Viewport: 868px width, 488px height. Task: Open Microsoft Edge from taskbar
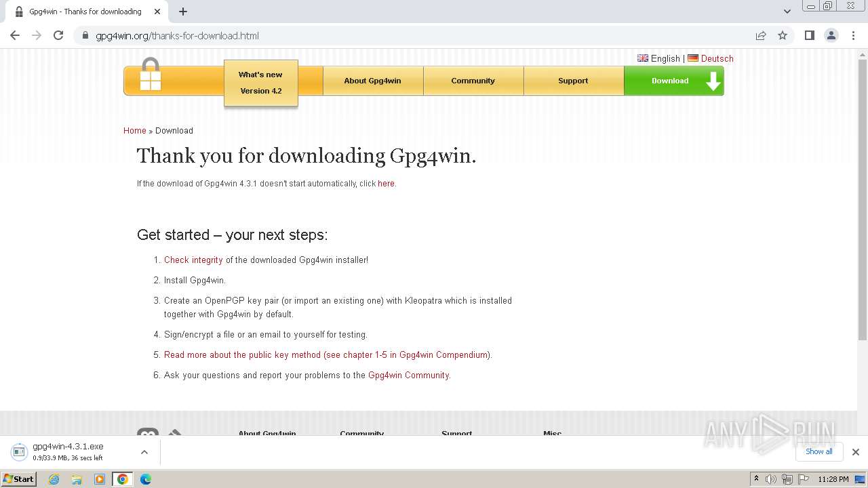click(145, 479)
